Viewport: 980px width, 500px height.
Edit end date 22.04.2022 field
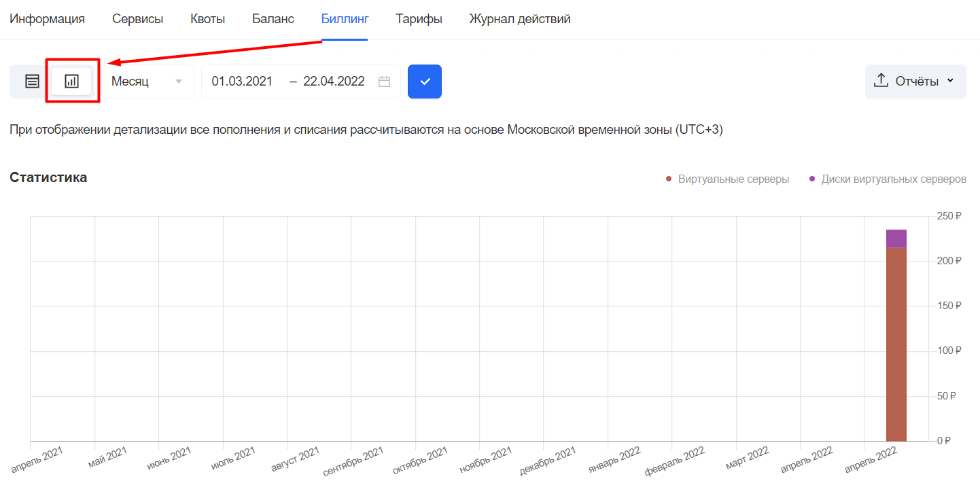tap(334, 82)
